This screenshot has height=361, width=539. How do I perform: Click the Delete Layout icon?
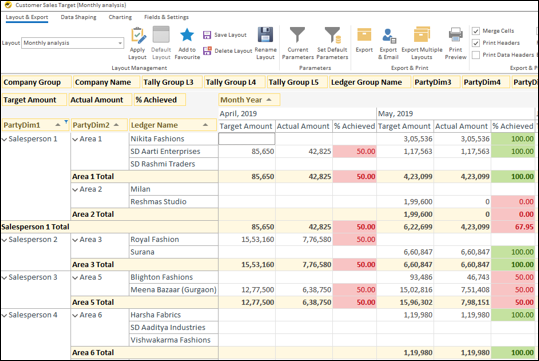[207, 51]
